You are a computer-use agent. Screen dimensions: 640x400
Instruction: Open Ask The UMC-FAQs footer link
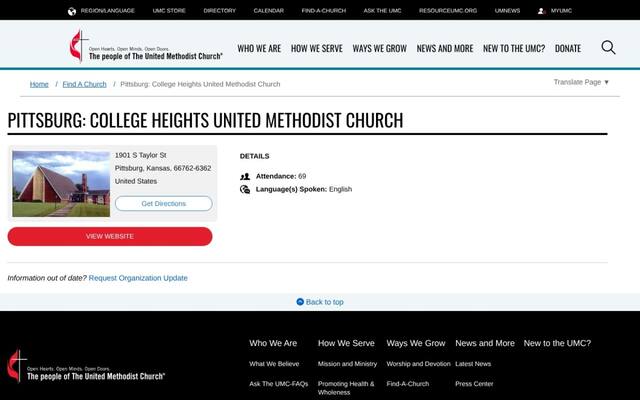[279, 384]
